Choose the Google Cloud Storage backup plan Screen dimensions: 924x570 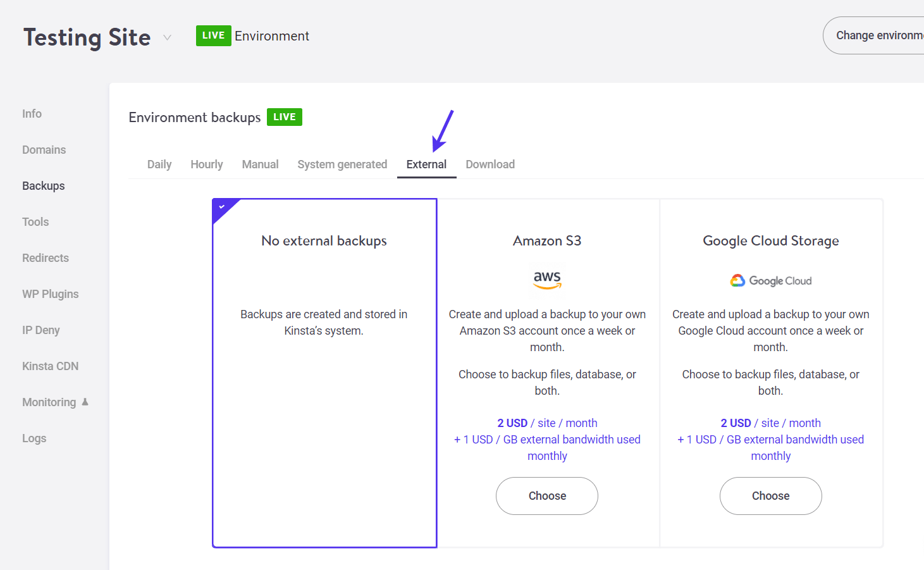tap(770, 496)
